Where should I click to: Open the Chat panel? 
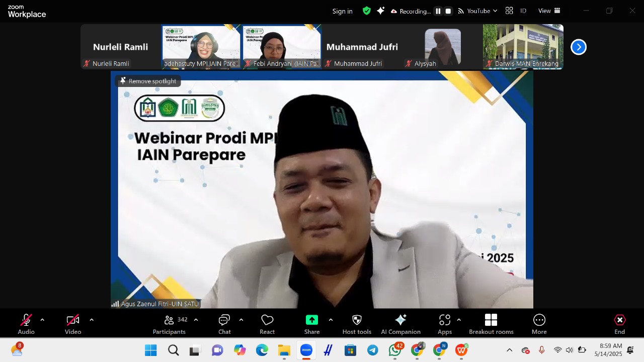224,324
